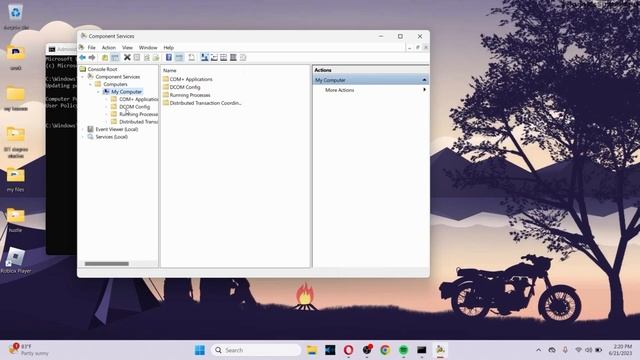The image size is (640, 360).
Task: Open the View menu
Action: tap(127, 48)
